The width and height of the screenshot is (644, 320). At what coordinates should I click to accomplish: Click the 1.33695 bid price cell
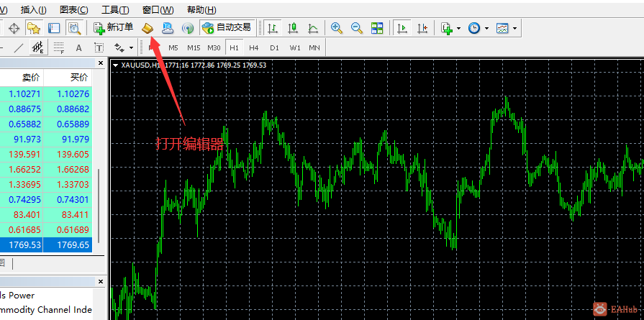point(22,185)
